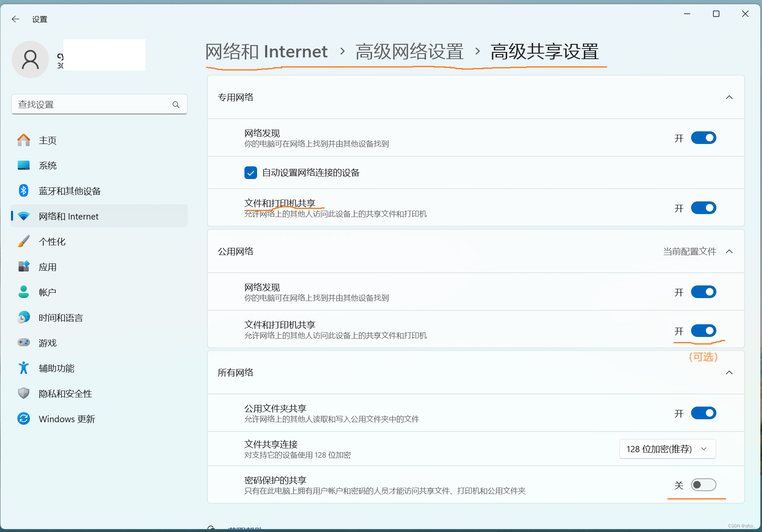
Task: Uncheck 自动设置网络连接的设备 checkbox
Action: 251,173
